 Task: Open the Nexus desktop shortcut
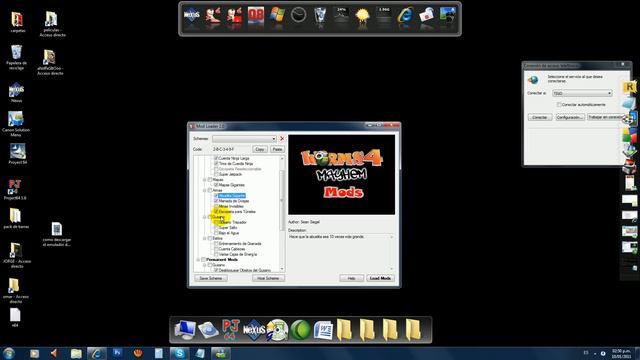tap(16, 89)
